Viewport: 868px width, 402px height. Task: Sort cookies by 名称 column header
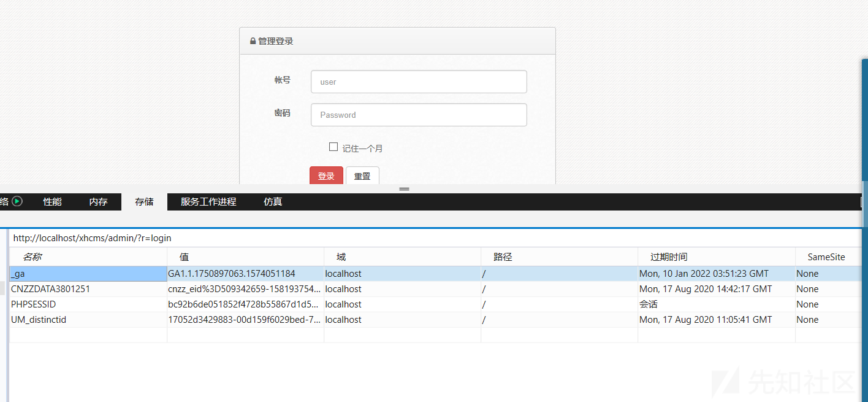(32, 257)
